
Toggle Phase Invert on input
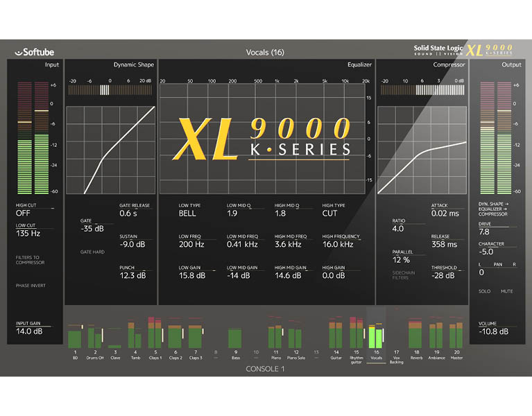coord(31,286)
